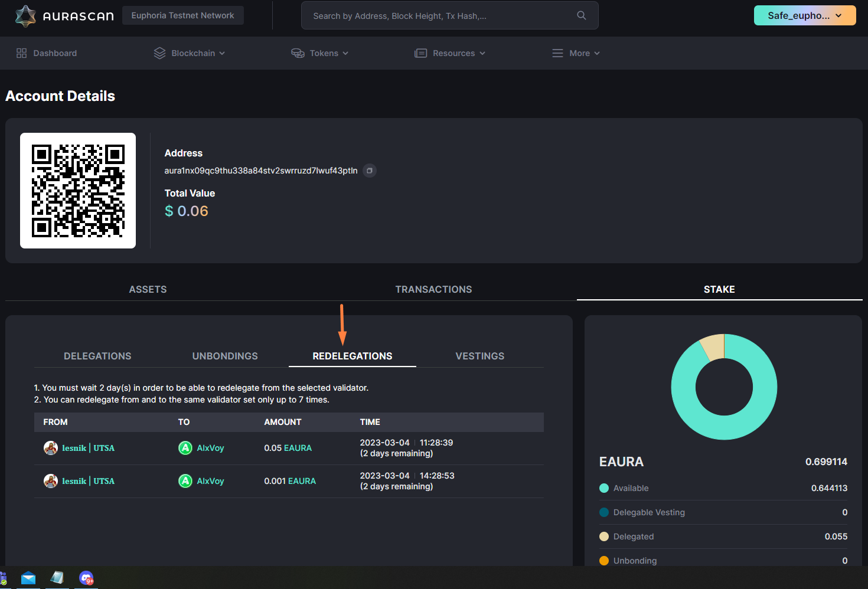This screenshot has height=589, width=868.
Task: Open the Mail app in the taskbar
Action: pos(28,578)
